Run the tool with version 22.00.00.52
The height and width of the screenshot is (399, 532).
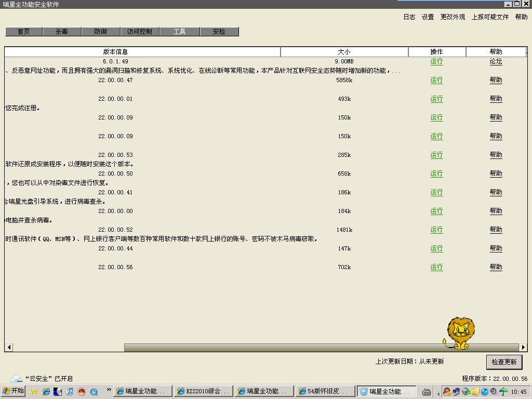pyautogui.click(x=436, y=230)
